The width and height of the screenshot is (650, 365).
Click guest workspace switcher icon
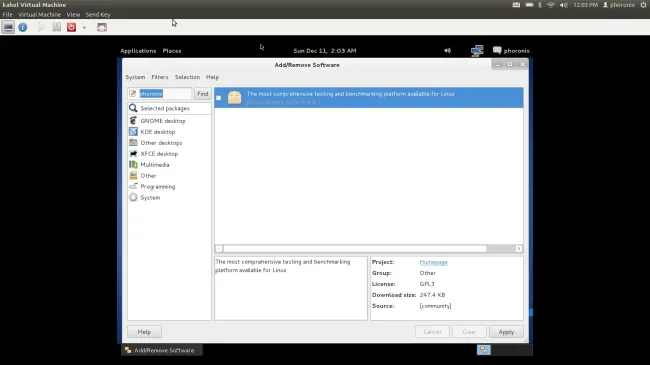[x=483, y=350]
